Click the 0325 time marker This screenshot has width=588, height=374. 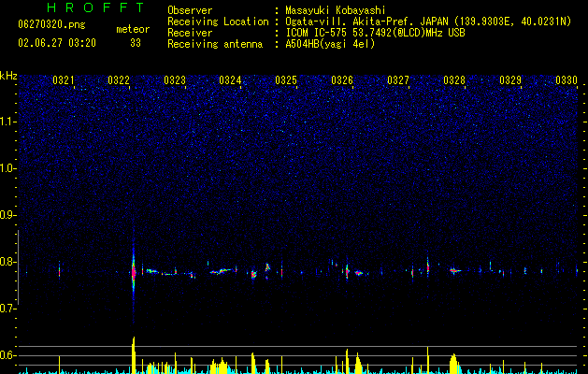click(286, 80)
